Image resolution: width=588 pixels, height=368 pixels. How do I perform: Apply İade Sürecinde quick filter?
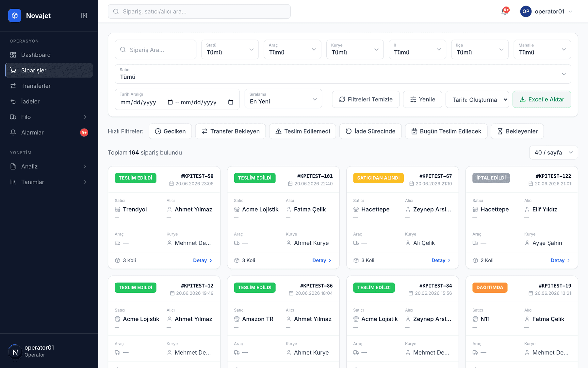[x=370, y=131]
